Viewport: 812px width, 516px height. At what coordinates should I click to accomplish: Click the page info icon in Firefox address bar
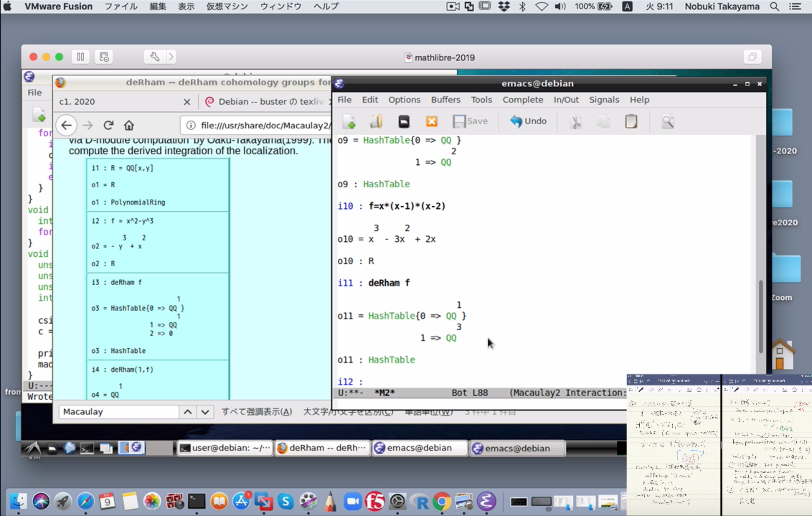pyautogui.click(x=191, y=125)
